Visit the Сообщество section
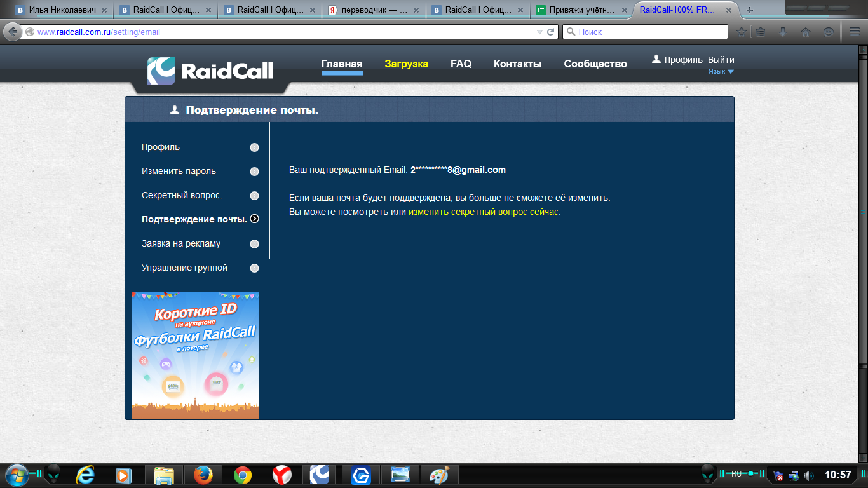This screenshot has width=868, height=488. pyautogui.click(x=595, y=64)
